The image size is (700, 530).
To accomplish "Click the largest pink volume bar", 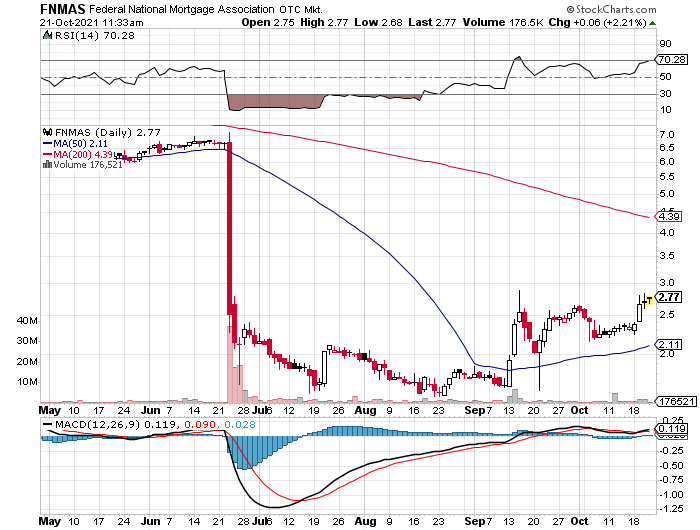I will click(x=230, y=364).
